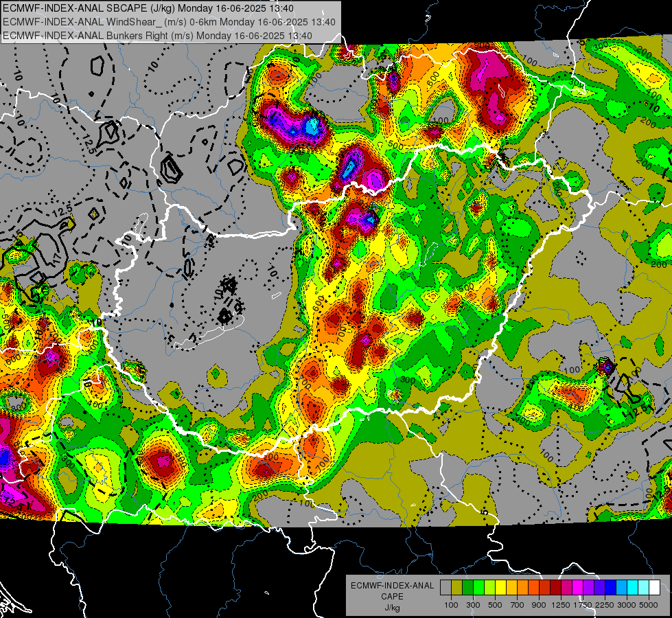Click the cyan swatch in CAPE legend
The image size is (672, 618).
tap(632, 588)
